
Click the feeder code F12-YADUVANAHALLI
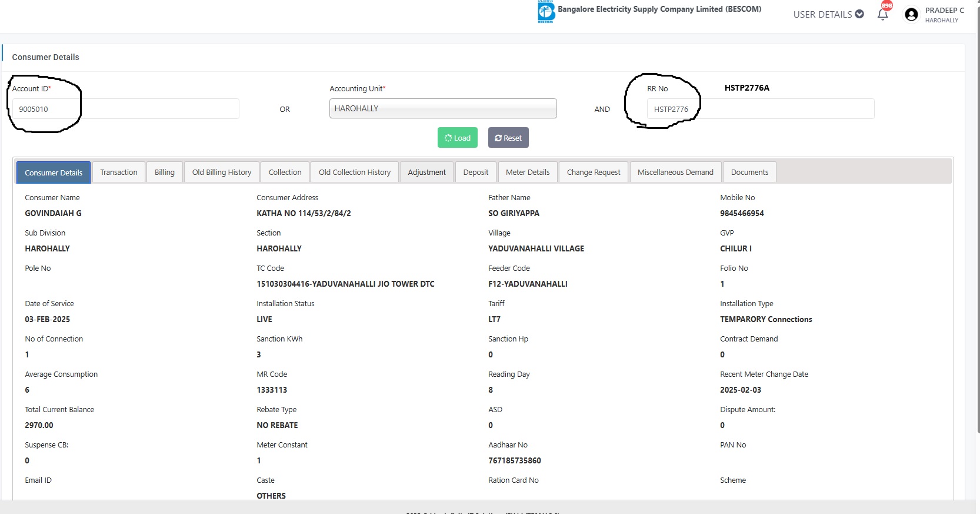point(528,284)
